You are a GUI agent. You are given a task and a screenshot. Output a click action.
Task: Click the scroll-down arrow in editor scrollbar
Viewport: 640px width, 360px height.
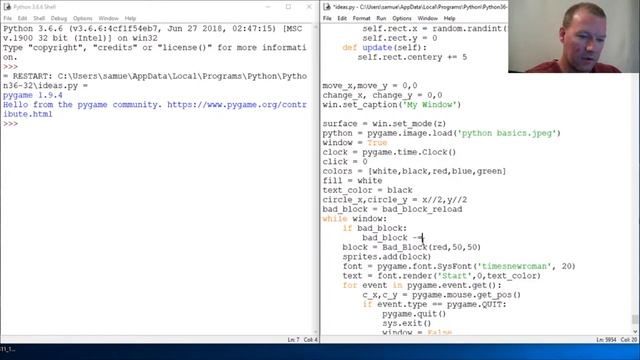pos(635,331)
